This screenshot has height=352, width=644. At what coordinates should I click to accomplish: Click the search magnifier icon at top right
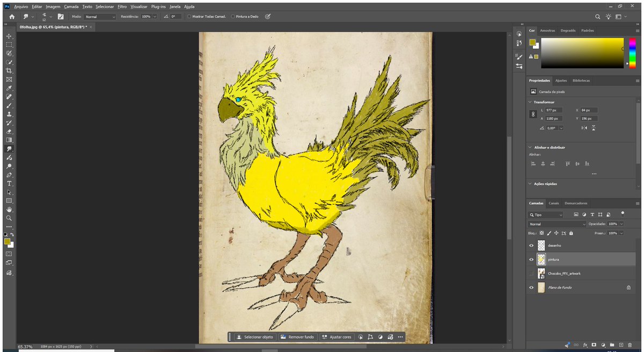tap(598, 17)
